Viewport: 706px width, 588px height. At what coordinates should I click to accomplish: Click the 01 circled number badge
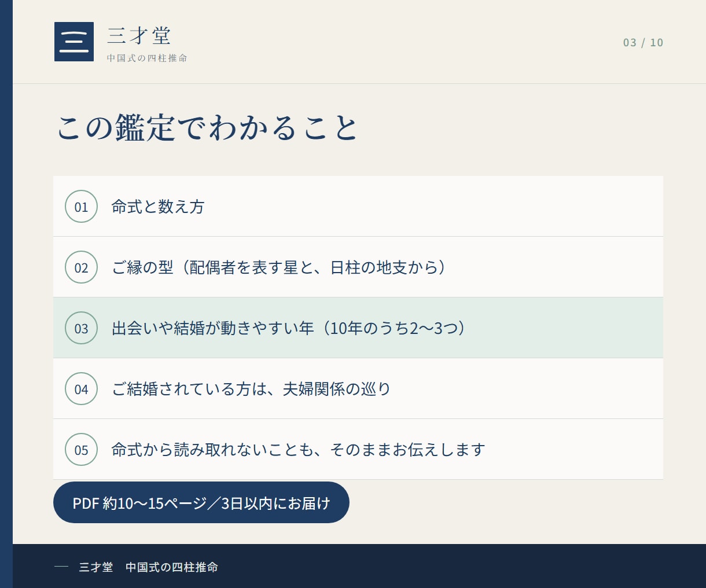coord(81,207)
